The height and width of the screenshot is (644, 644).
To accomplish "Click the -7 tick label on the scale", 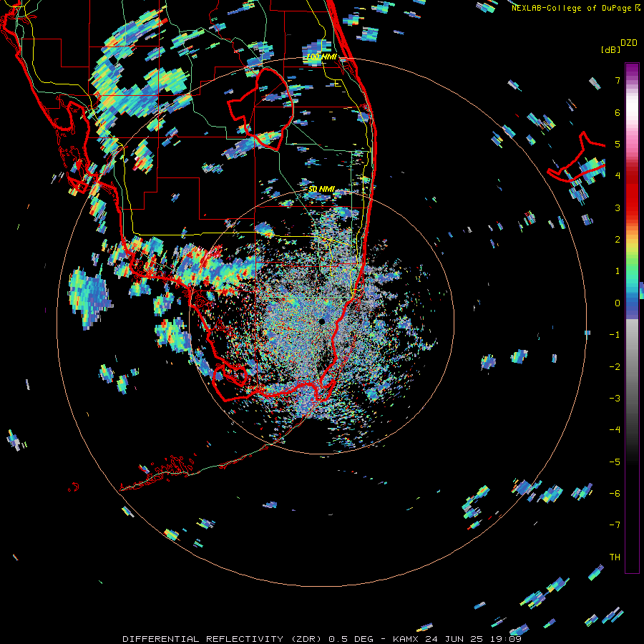I will [615, 525].
